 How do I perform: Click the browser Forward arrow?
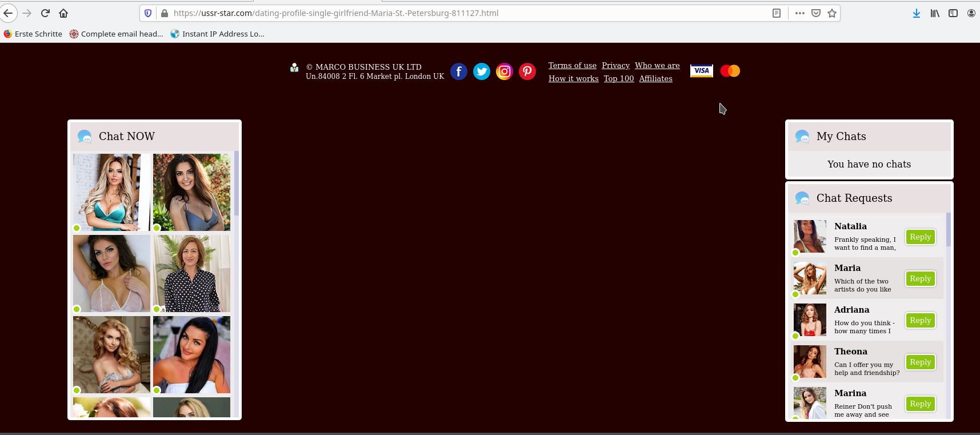pyautogui.click(x=27, y=13)
